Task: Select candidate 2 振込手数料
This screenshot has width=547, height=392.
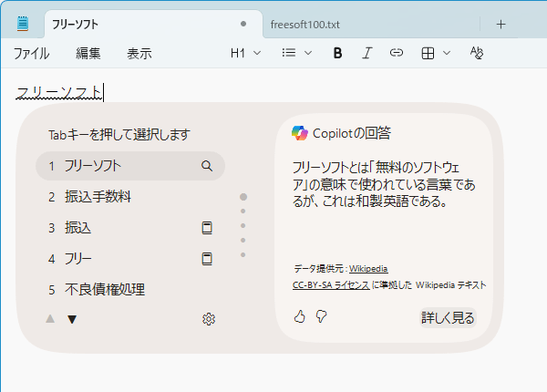Action: pyautogui.click(x=130, y=197)
